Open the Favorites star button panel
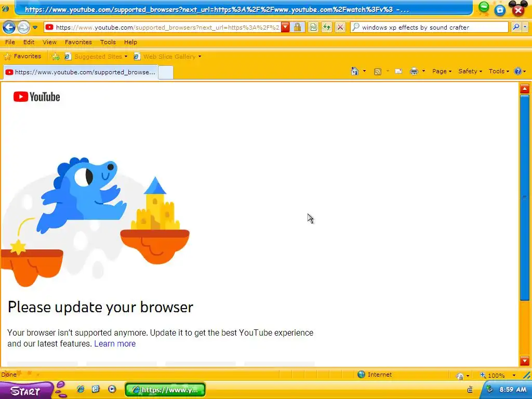 (x=22, y=56)
